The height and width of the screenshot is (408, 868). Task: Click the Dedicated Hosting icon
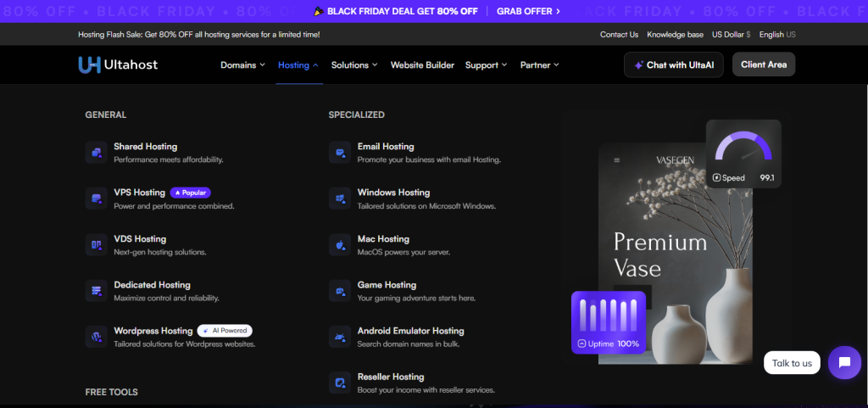coord(97,291)
